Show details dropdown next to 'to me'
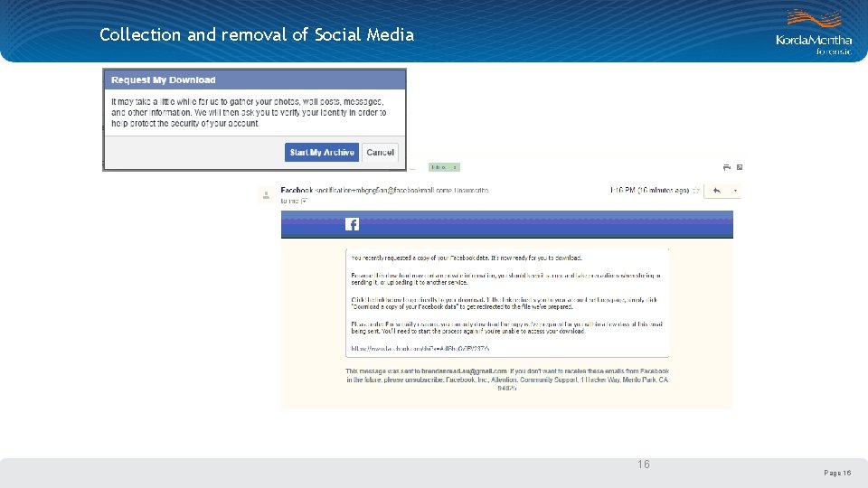The width and height of the screenshot is (868, 488). coord(304,201)
